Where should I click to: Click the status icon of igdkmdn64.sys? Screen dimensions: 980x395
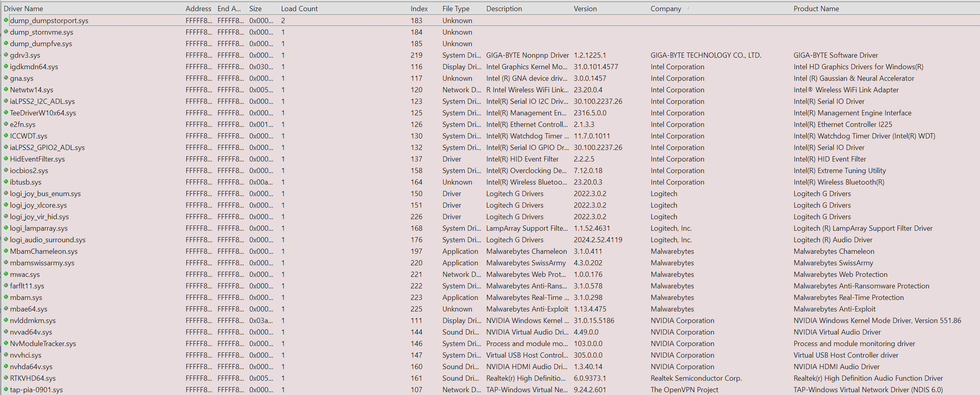(x=6, y=66)
